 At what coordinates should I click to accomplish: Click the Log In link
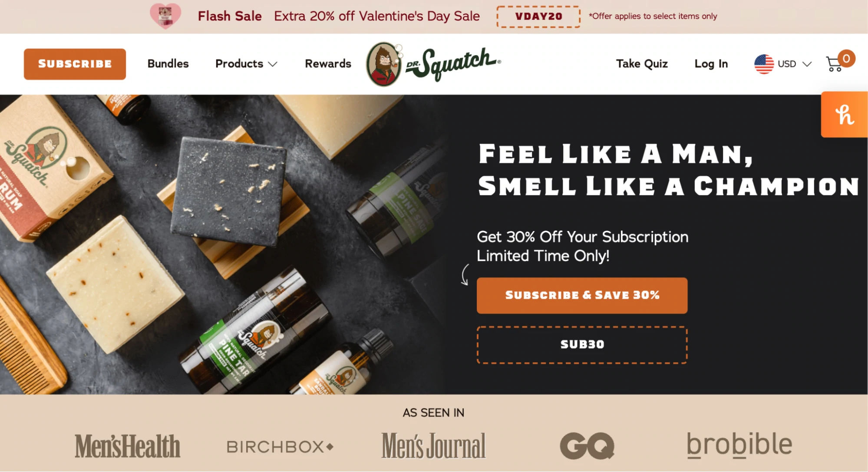click(711, 64)
